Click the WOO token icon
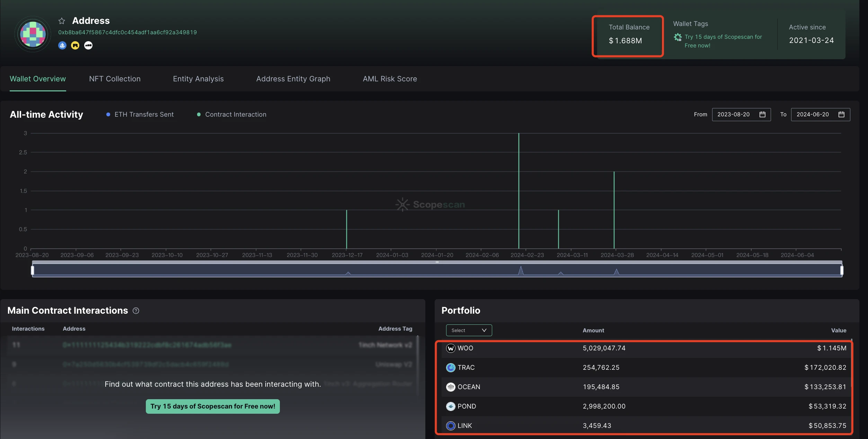868x439 pixels. [x=451, y=348]
